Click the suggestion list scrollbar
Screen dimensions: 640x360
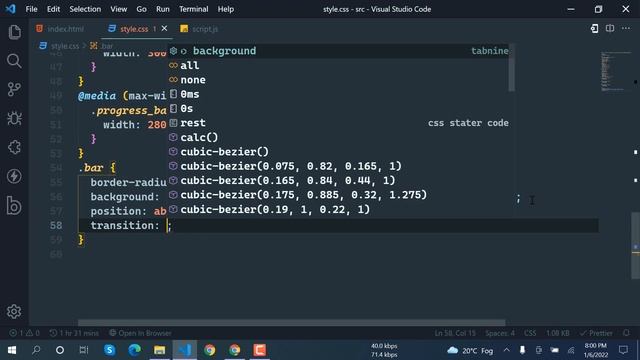tap(512, 68)
